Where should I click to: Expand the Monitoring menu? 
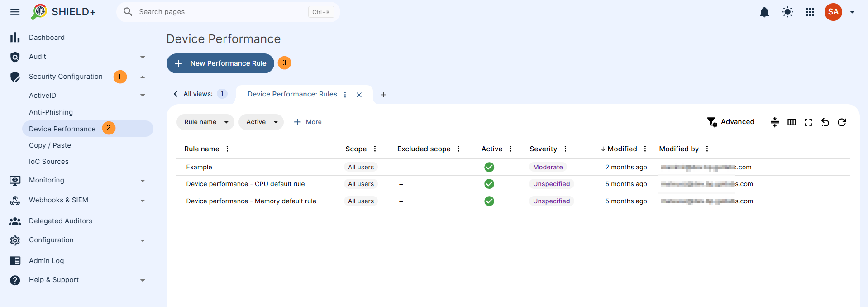tap(143, 181)
